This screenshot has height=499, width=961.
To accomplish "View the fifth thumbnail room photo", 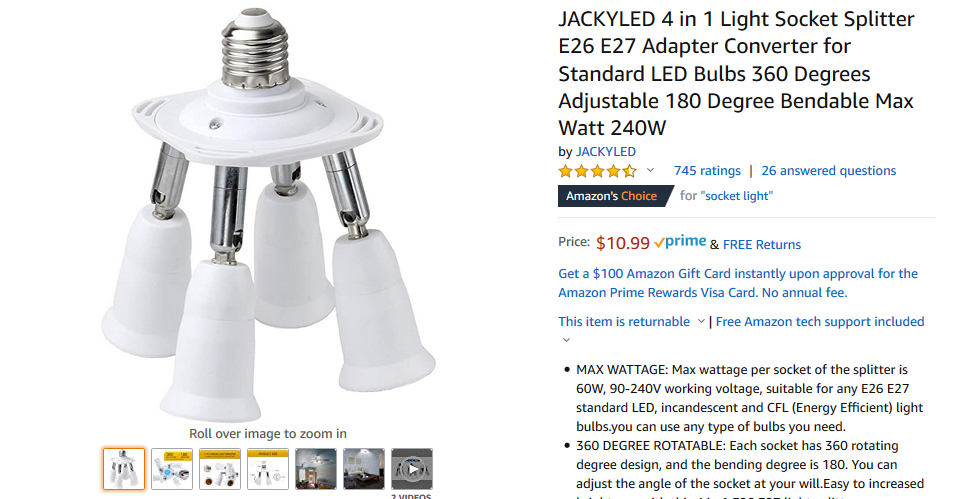I will [x=316, y=469].
